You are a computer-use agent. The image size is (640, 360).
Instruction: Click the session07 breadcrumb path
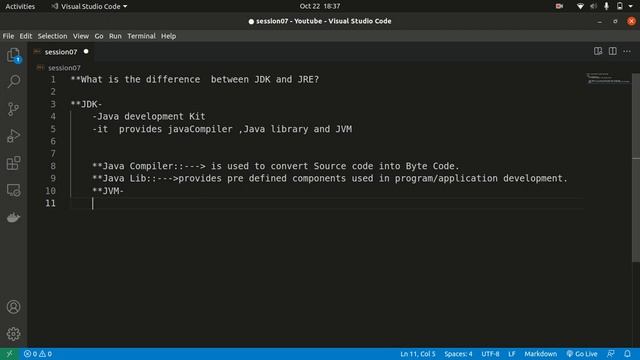pos(64,68)
